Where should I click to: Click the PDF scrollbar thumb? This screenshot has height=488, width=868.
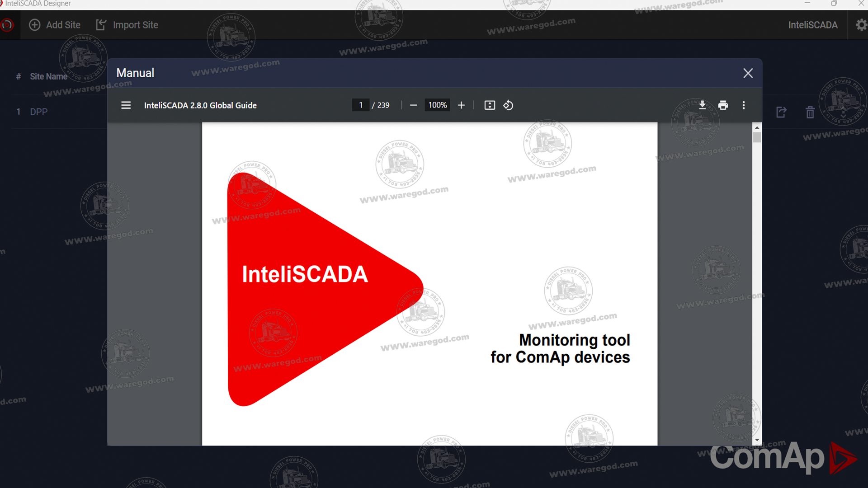(x=757, y=137)
